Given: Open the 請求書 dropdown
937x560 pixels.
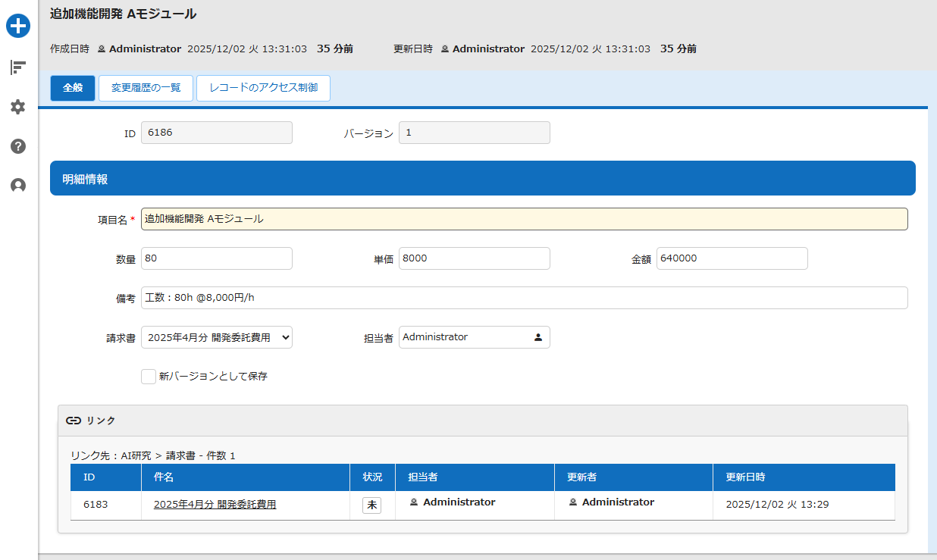Looking at the screenshot, I should click(217, 337).
